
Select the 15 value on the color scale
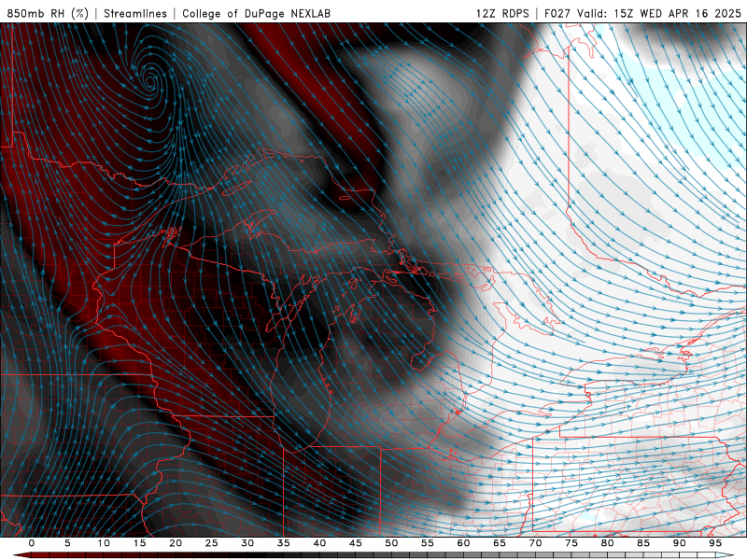coord(139,543)
